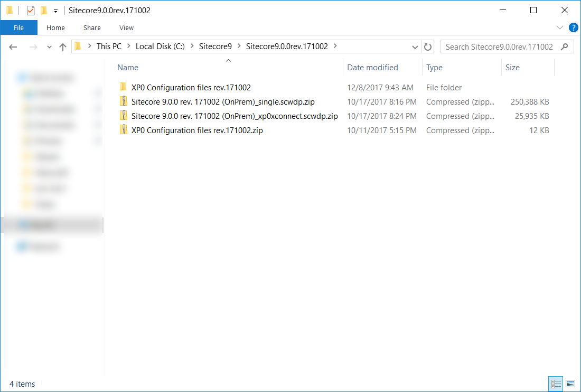Select the XP0 Configuration files rev.171002 folder
Screen dimensions: 581x392
pyautogui.click(x=191, y=88)
